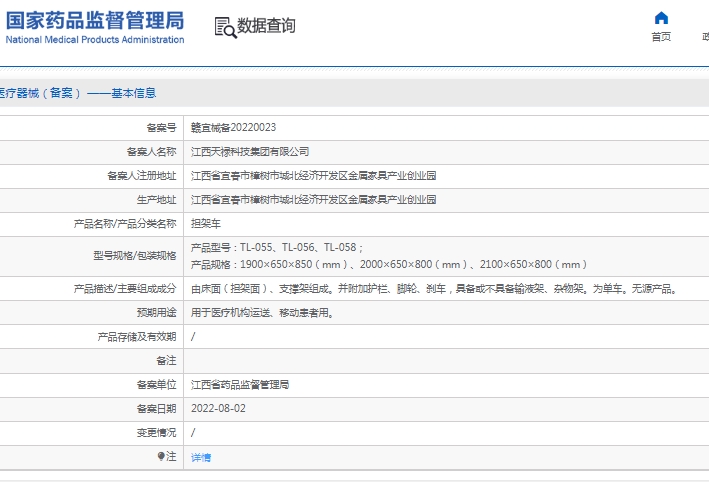Click the 型号规格/包装规格 label
Image resolution: width=709 pixels, height=482 pixels.
pyautogui.click(x=135, y=256)
